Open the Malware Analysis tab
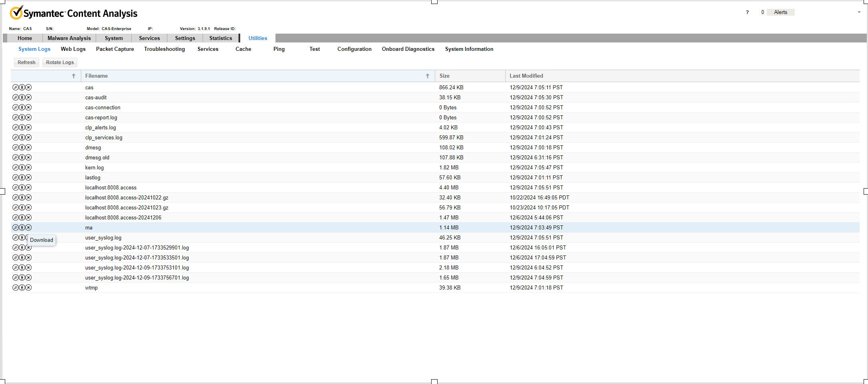 coord(69,38)
